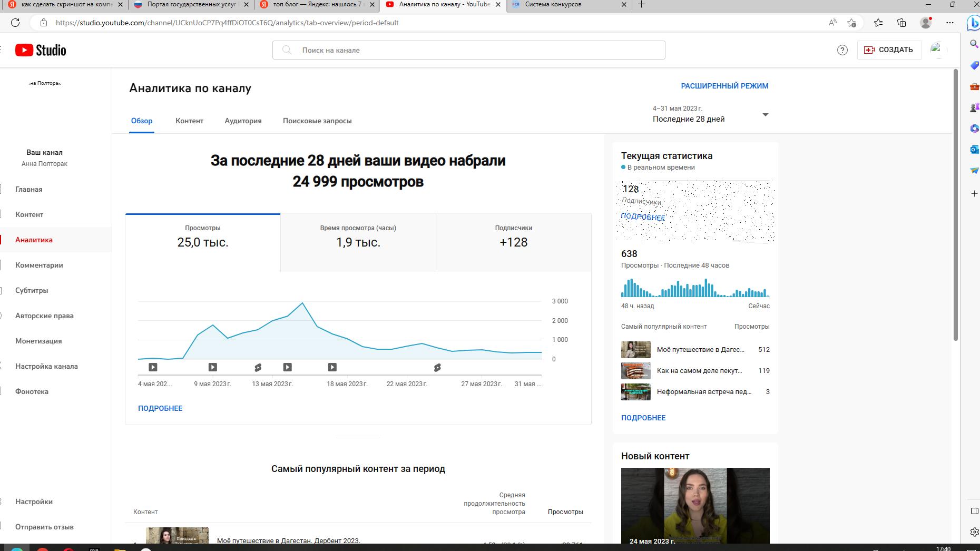Select the Просмотры metric card
Screen dimensions: 980x551
pos(203,242)
